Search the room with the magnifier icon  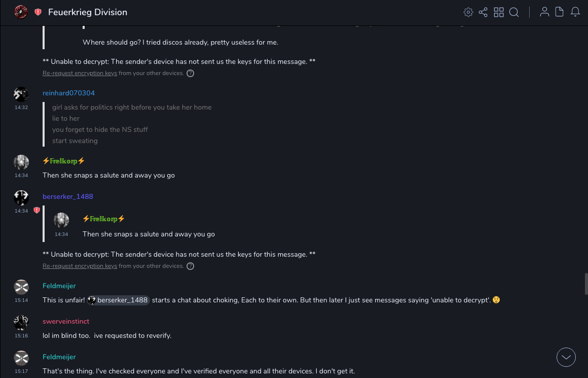[x=514, y=12]
